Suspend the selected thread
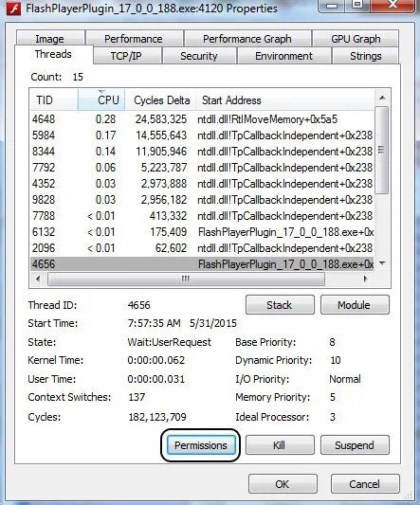 coord(355,445)
